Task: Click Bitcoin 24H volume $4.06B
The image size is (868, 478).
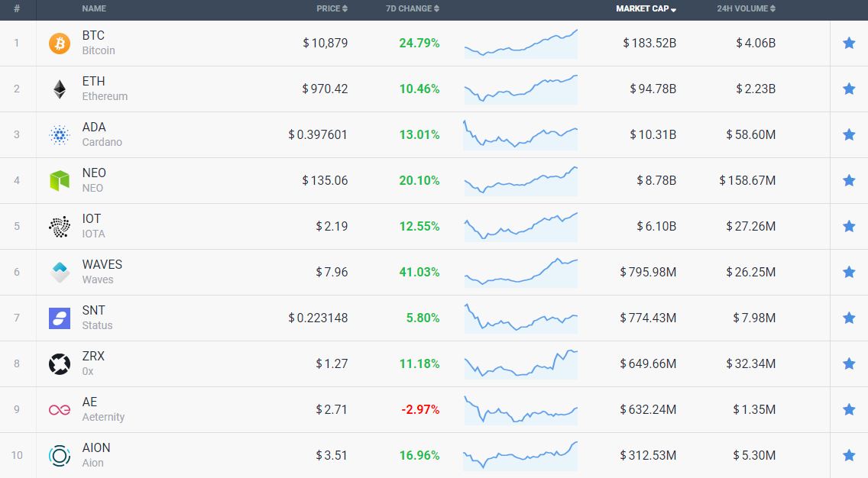Action: pyautogui.click(x=756, y=44)
